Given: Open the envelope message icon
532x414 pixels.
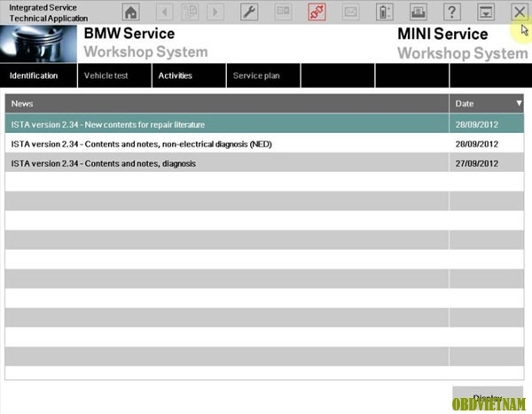Looking at the screenshot, I should pos(350,12).
